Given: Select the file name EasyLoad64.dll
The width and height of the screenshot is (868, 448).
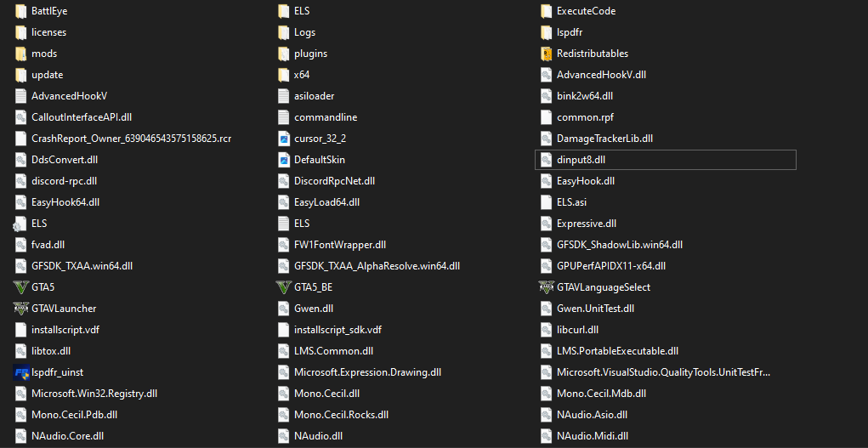Looking at the screenshot, I should click(327, 202).
